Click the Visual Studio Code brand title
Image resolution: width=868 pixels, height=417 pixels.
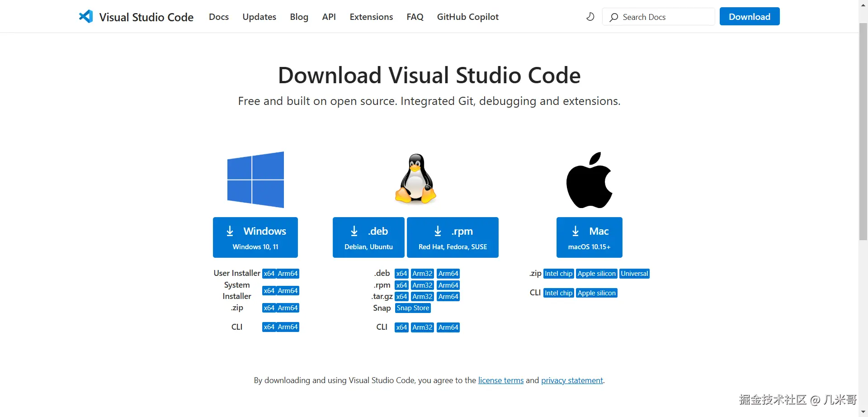146,17
